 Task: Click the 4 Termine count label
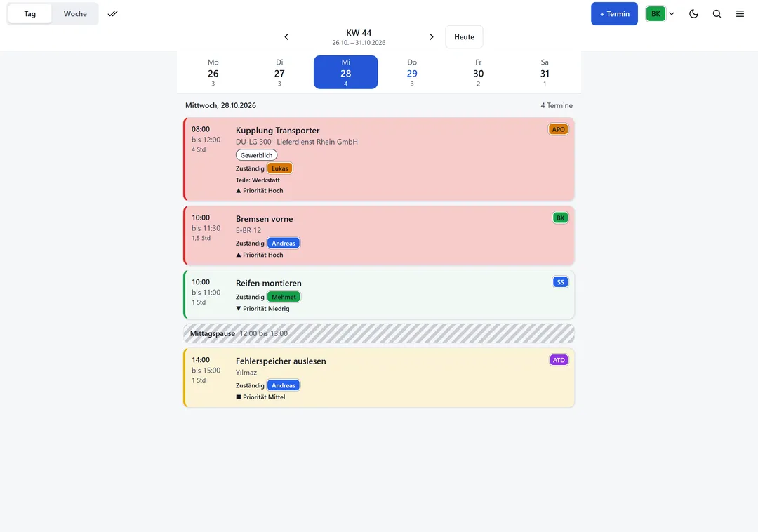coord(557,105)
